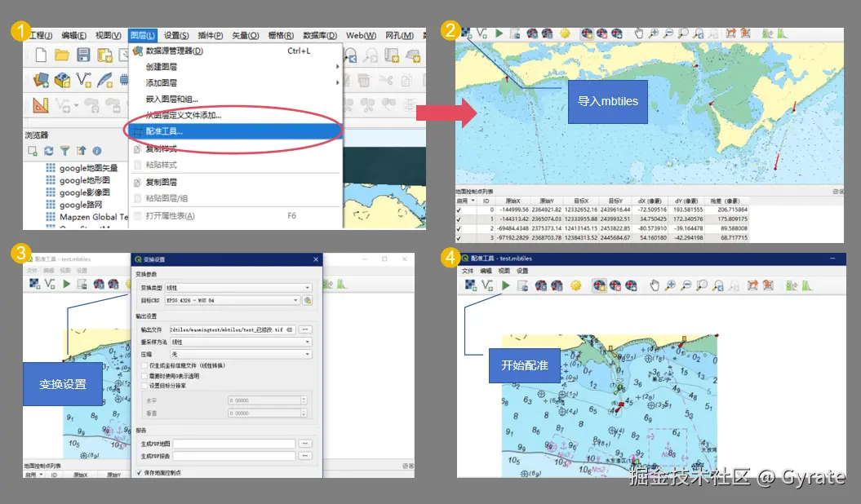Expand 添加图层 submenu arrow
Viewport: 861px width, 504px height.
pos(337,83)
